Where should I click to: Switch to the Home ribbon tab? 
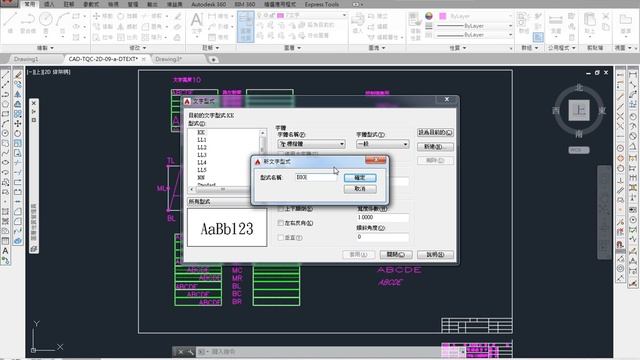tap(29, 4)
